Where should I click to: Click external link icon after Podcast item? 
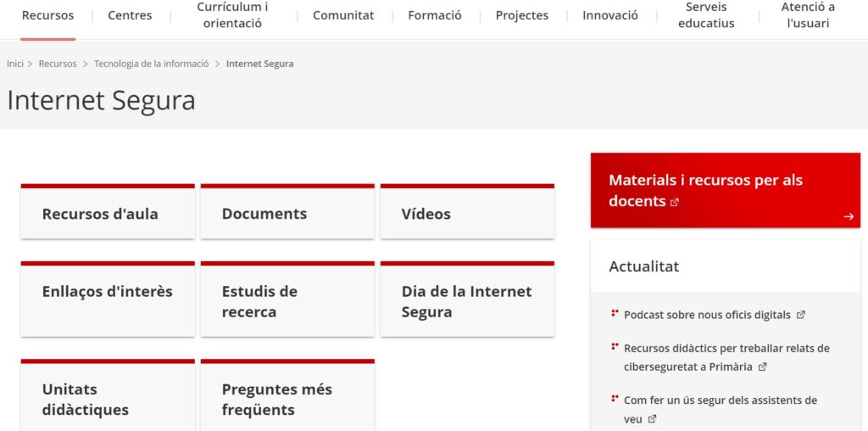pyautogui.click(x=801, y=315)
